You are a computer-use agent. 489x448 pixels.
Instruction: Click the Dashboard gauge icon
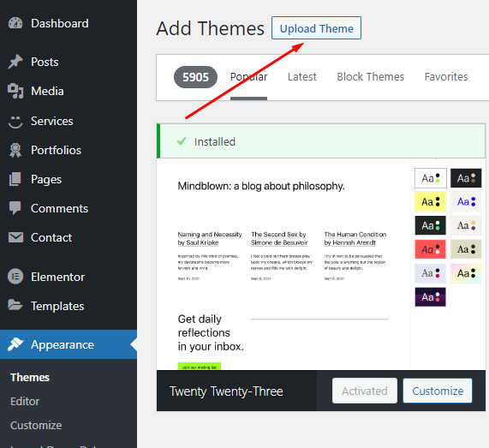(x=15, y=23)
